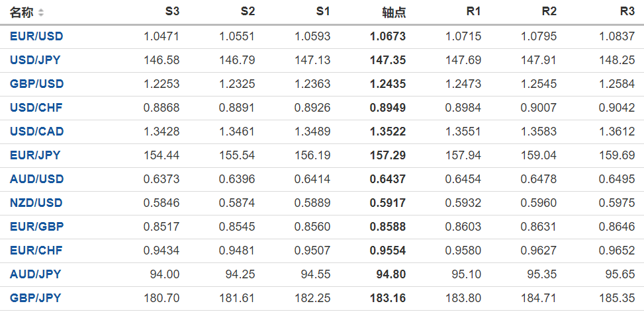Click the R3 column header
The width and height of the screenshot is (644, 314).
pos(627,12)
